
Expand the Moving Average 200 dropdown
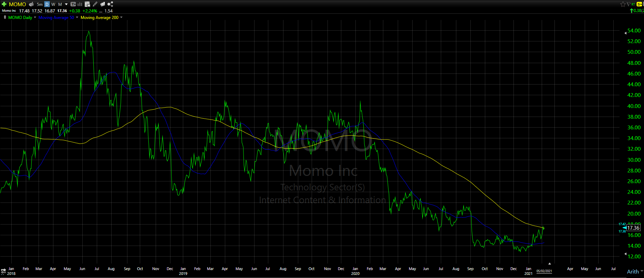click(x=121, y=17)
